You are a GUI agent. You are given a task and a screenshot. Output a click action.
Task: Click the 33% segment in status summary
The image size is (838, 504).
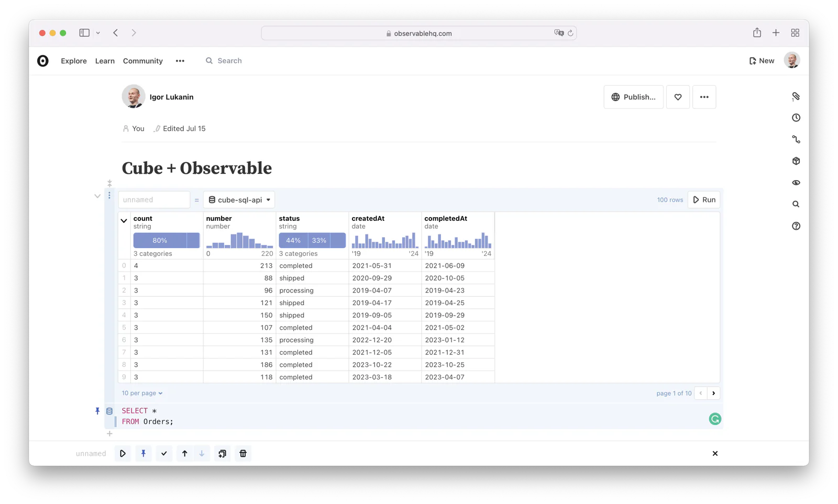pos(319,240)
